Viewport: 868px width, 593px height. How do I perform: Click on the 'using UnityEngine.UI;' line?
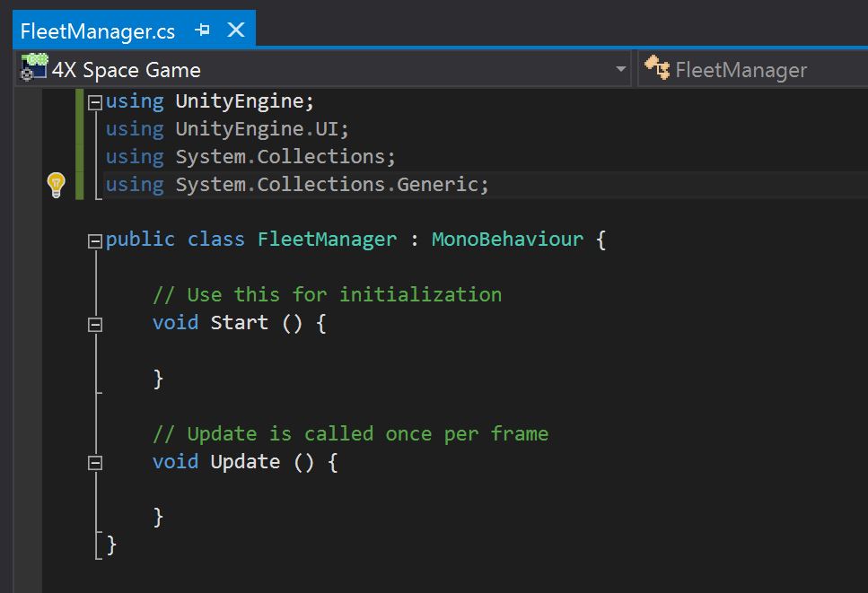[227, 129]
